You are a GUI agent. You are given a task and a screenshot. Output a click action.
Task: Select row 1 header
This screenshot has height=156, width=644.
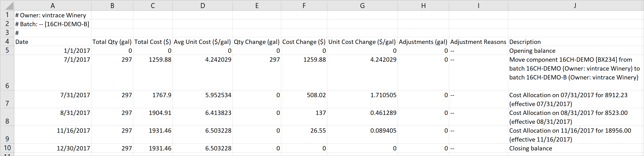tap(7, 15)
